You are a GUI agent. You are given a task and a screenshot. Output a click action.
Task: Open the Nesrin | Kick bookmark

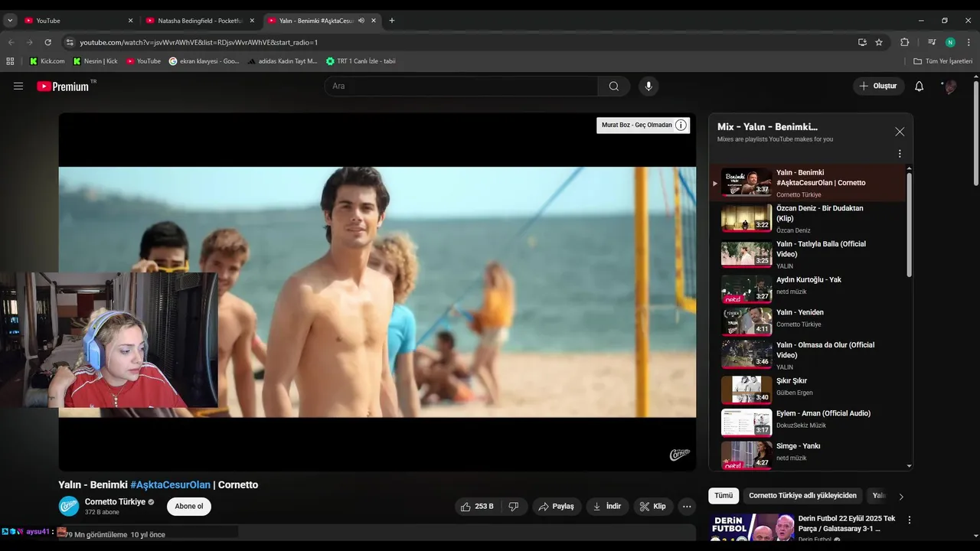[x=95, y=61]
